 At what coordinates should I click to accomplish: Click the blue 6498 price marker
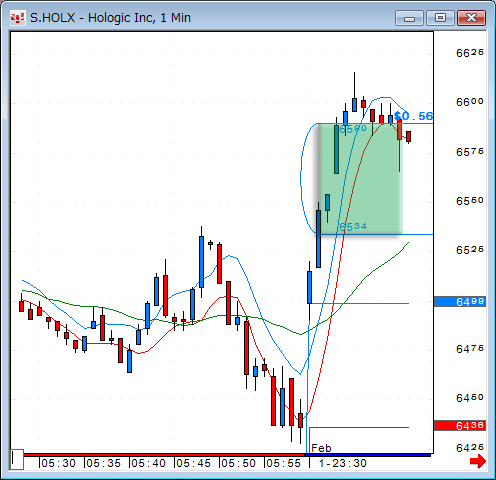(460, 302)
